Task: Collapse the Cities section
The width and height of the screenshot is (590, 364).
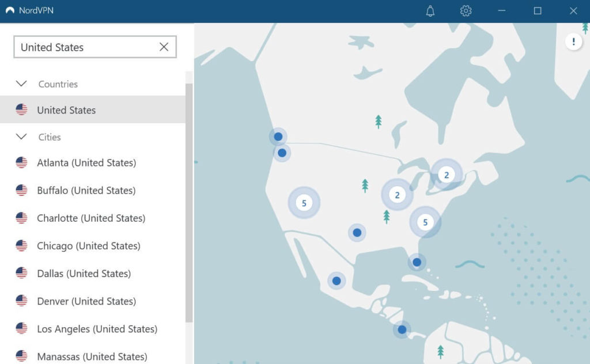Action: click(21, 136)
